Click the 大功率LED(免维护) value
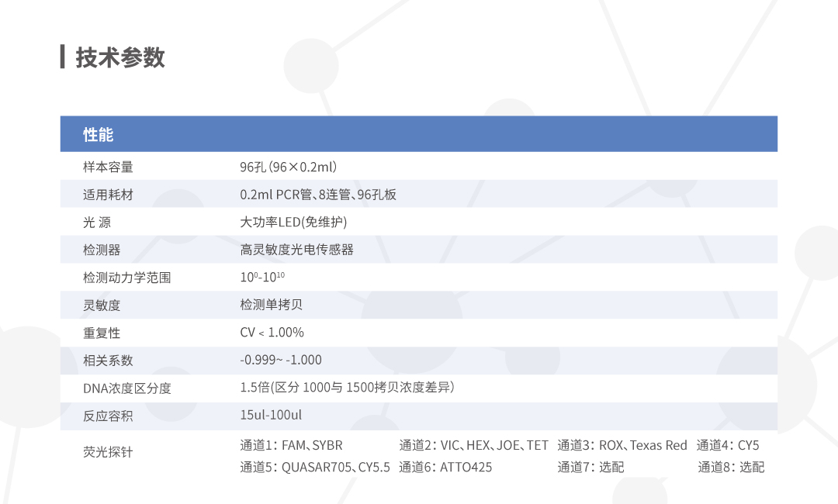 click(x=293, y=223)
